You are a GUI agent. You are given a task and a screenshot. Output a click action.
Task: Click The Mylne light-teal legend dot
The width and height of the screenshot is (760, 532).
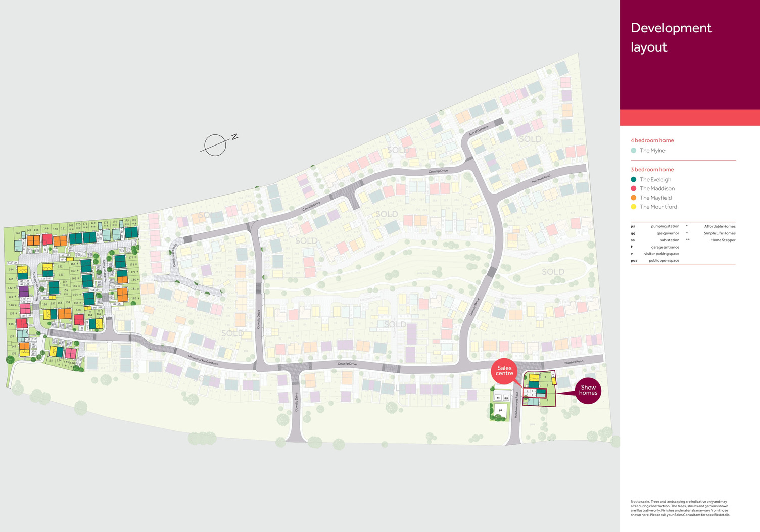click(634, 151)
